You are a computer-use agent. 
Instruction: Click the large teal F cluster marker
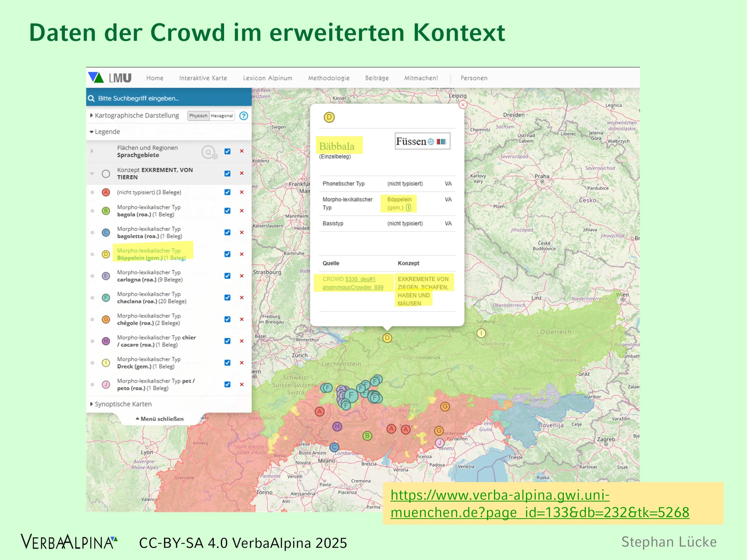click(x=351, y=395)
